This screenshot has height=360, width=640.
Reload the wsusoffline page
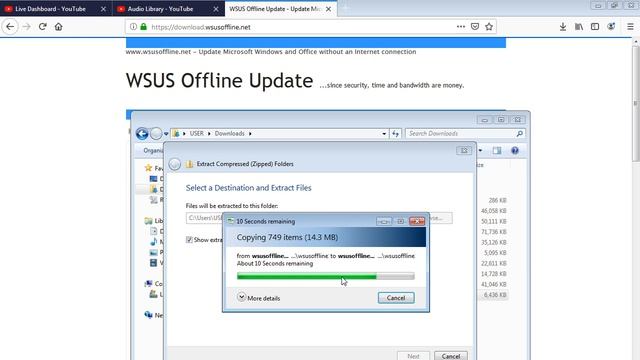point(42,27)
